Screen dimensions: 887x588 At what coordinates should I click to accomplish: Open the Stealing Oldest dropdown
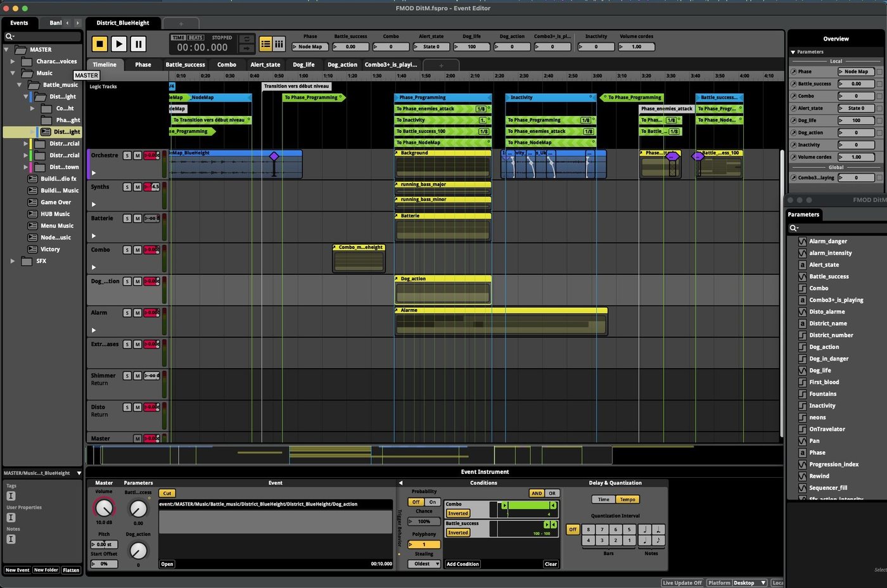tap(424, 564)
